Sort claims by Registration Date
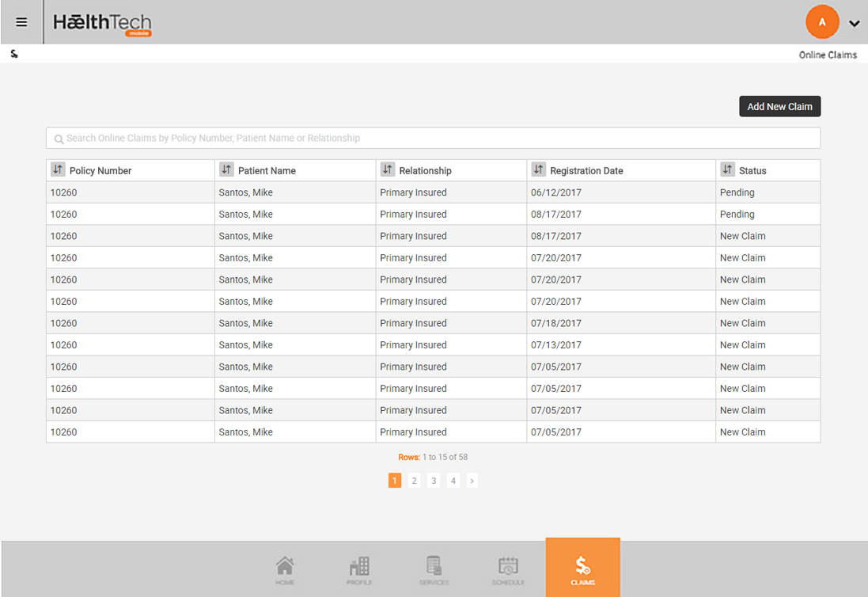This screenshot has width=868, height=597. pyautogui.click(x=538, y=170)
